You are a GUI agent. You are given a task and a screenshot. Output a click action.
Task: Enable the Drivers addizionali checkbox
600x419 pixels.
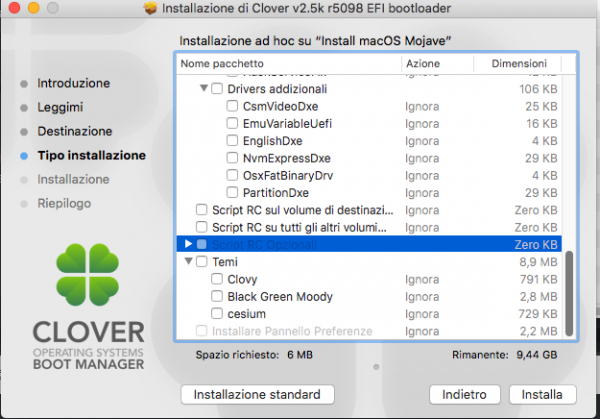pyautogui.click(x=217, y=89)
